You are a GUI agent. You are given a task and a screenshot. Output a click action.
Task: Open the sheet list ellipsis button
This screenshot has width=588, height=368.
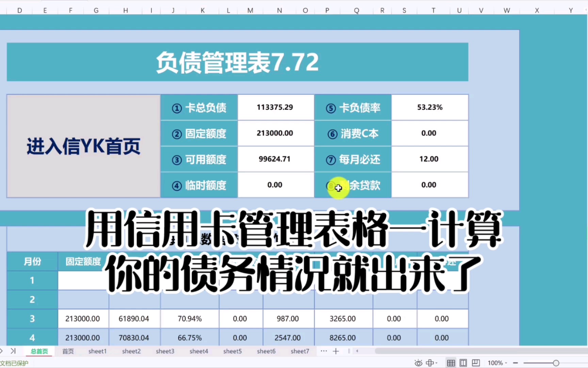coord(324,351)
